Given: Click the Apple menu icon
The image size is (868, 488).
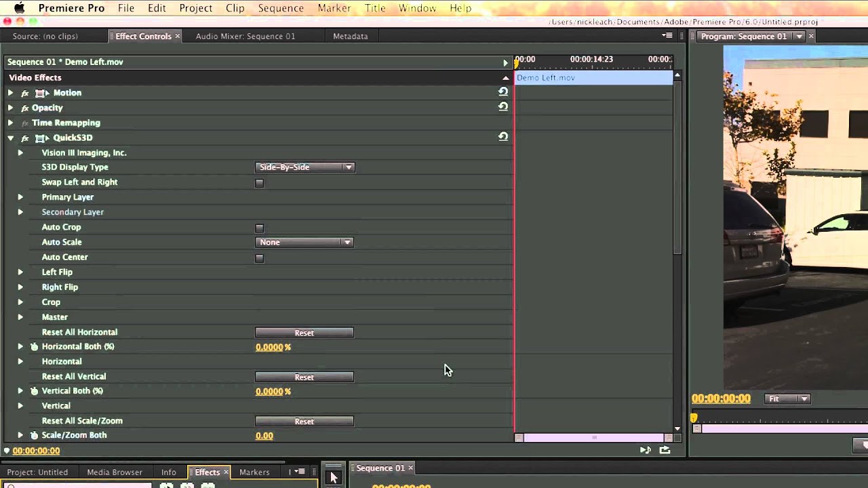Looking at the screenshot, I should 19,8.
